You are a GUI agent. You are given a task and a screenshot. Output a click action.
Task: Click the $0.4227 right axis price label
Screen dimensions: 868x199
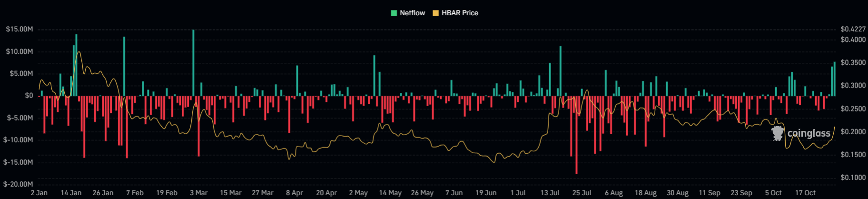click(853, 30)
